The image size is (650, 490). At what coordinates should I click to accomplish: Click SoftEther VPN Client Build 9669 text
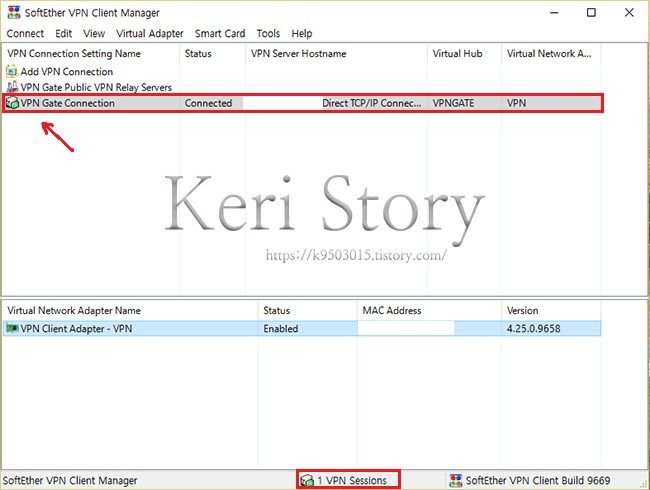click(538, 480)
